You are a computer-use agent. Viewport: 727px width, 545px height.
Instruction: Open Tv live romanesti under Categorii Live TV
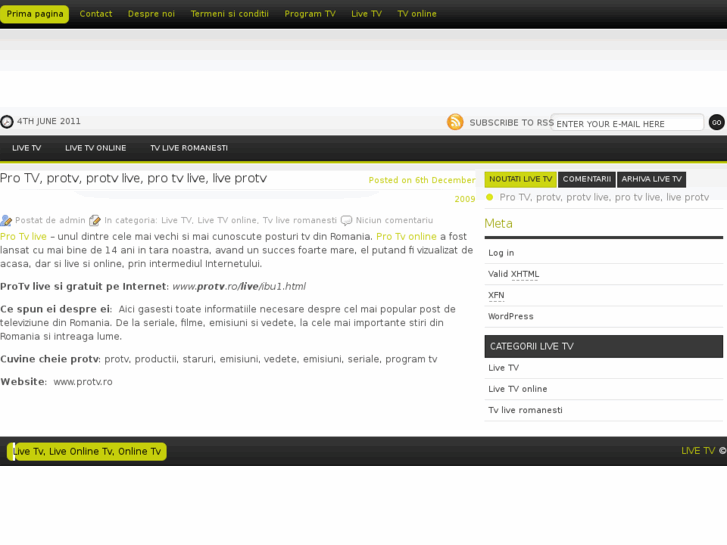(x=525, y=410)
